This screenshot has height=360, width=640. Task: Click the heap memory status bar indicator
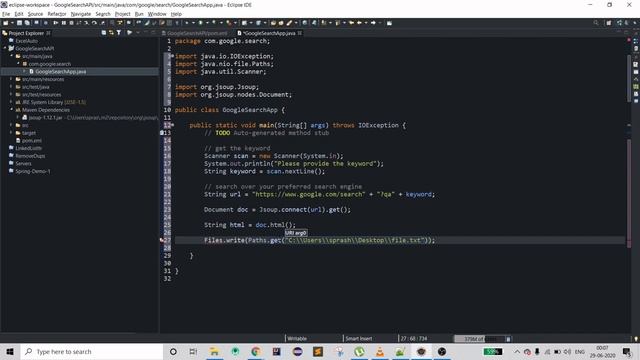[480, 339]
